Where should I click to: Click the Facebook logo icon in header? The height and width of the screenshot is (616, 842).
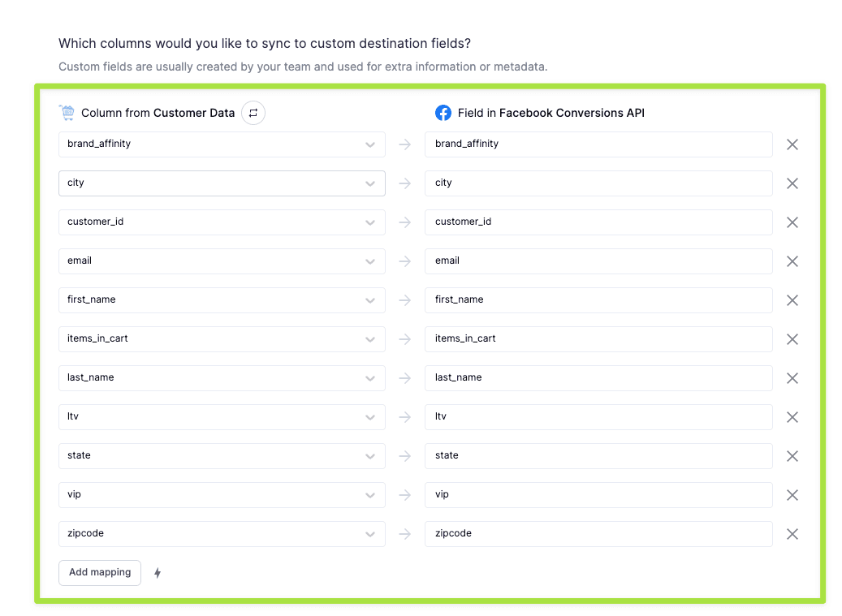point(443,113)
